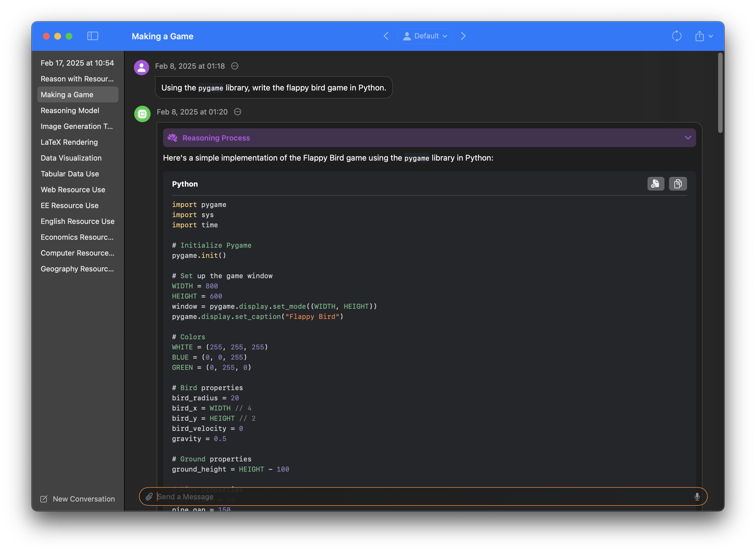Copy the Python code block
This screenshot has height=553, width=756.
click(x=678, y=183)
